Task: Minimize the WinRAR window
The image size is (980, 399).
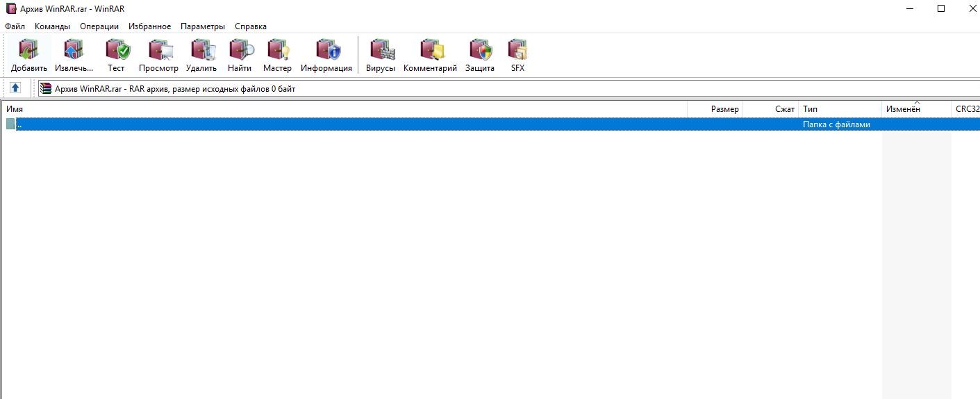Action: (x=910, y=9)
